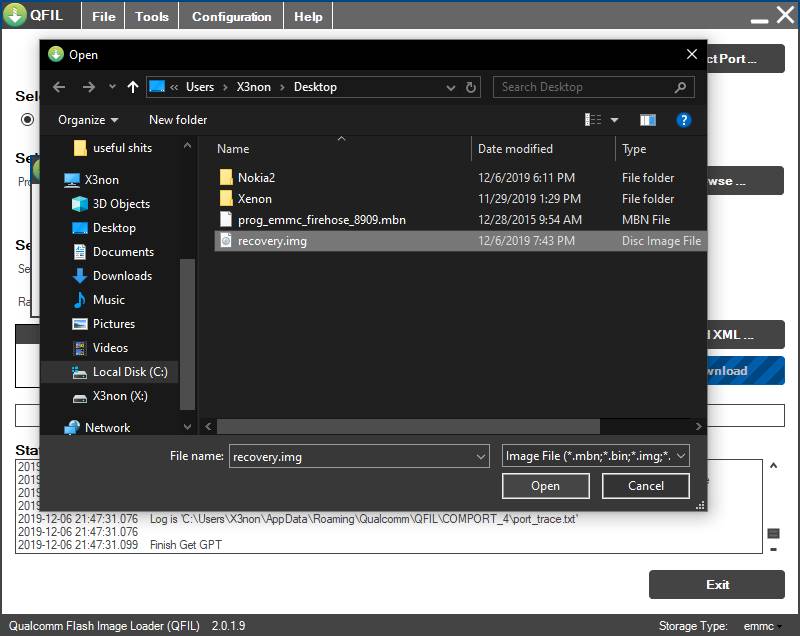Expand the address bar path chevrons
Image resolution: width=800 pixels, height=636 pixels.
(174, 87)
